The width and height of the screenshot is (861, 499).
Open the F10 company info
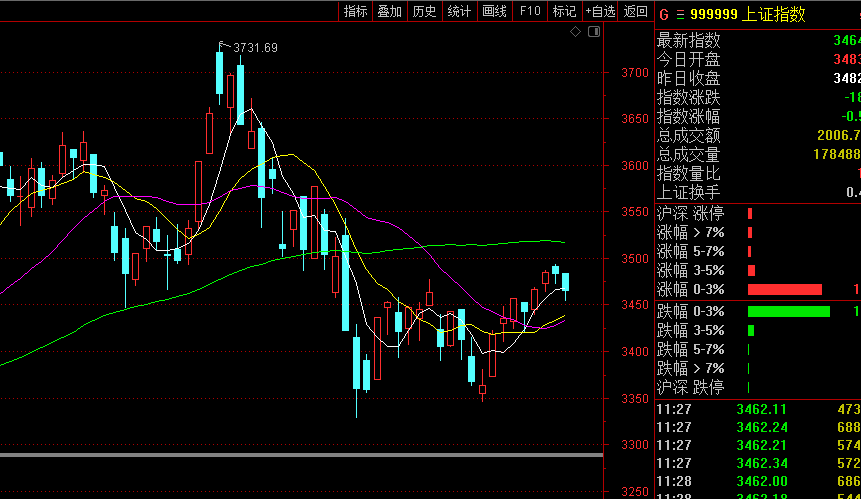coord(530,12)
